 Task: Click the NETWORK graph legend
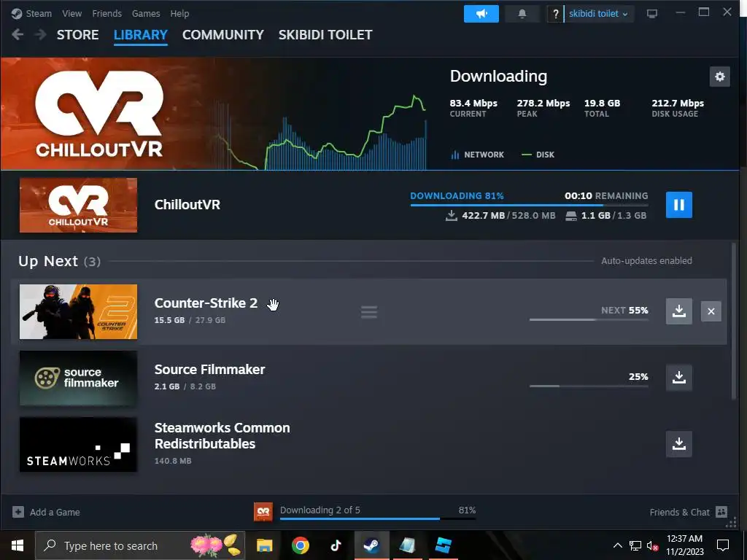[x=477, y=155]
